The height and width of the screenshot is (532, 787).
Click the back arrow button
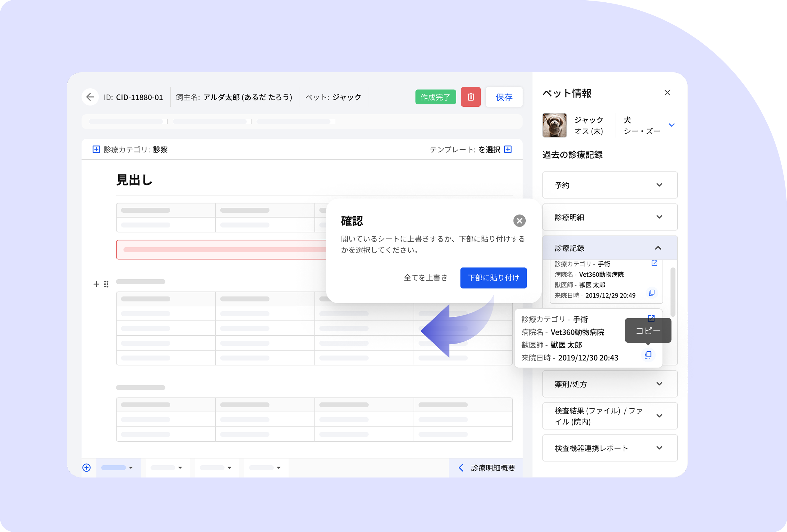pos(90,97)
